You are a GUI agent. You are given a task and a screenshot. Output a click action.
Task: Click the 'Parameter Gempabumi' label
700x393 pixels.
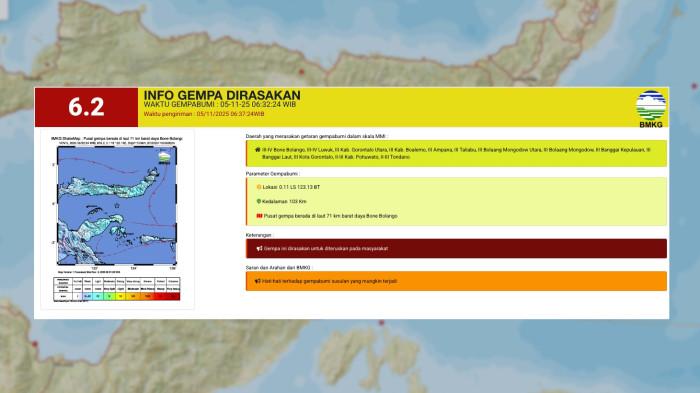coord(272,174)
